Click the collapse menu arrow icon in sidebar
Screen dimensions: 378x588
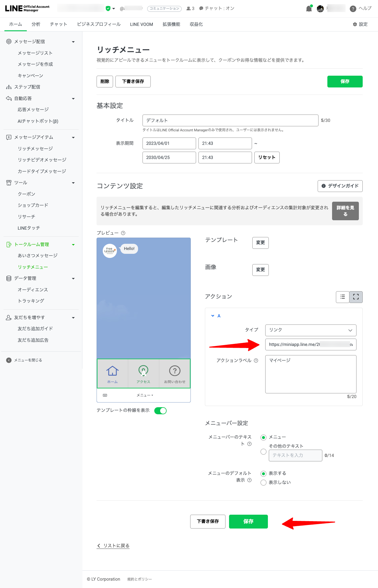[x=9, y=360]
